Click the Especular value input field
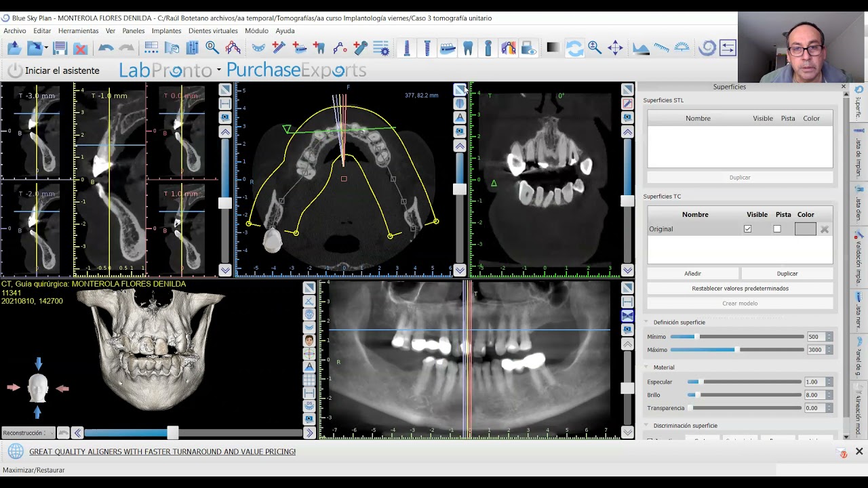This screenshot has height=488, width=868. (x=814, y=382)
